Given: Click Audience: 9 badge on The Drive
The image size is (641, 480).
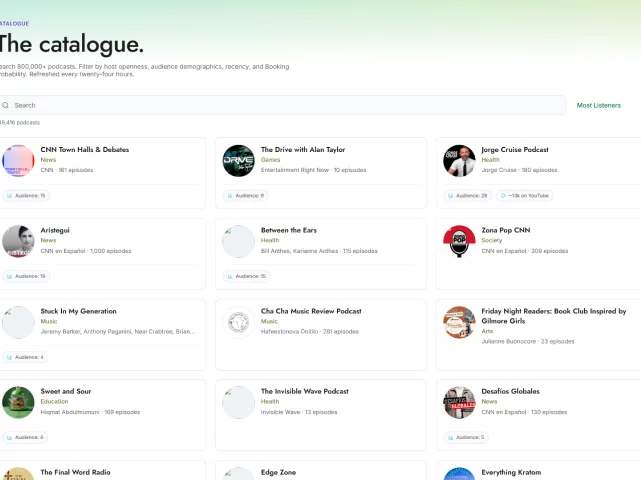Looking at the screenshot, I should pos(246,196).
